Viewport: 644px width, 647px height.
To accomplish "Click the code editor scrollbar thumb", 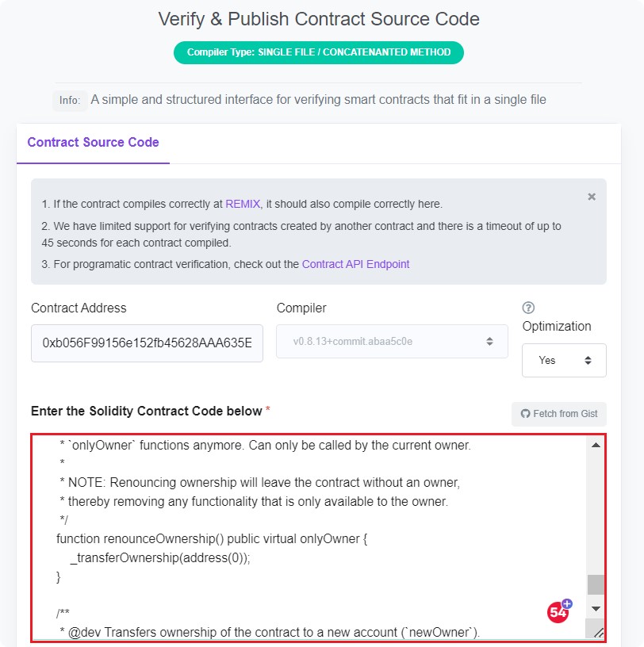I will (596, 584).
